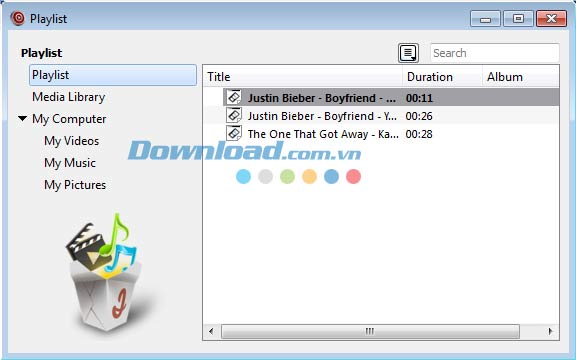Click the app logo in the title bar
The height and width of the screenshot is (360, 576).
(17, 18)
